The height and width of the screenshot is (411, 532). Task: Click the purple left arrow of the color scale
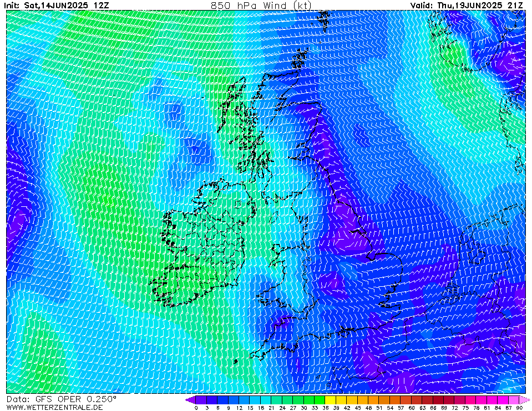190,400
